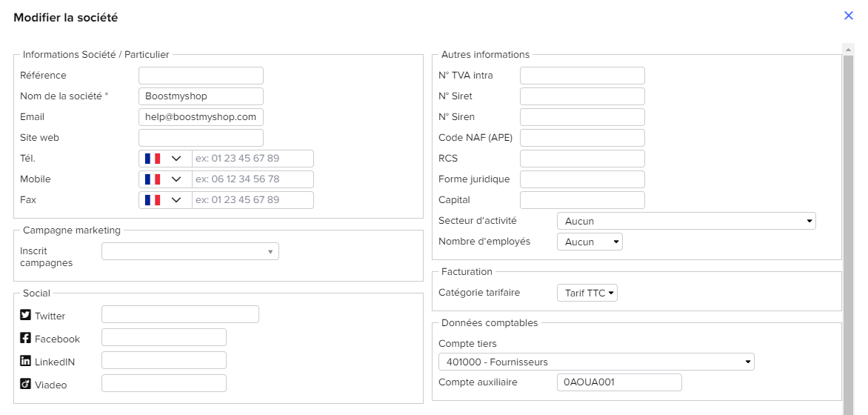Click the LinkedIN icon
Image resolution: width=868 pixels, height=415 pixels.
[x=25, y=361]
